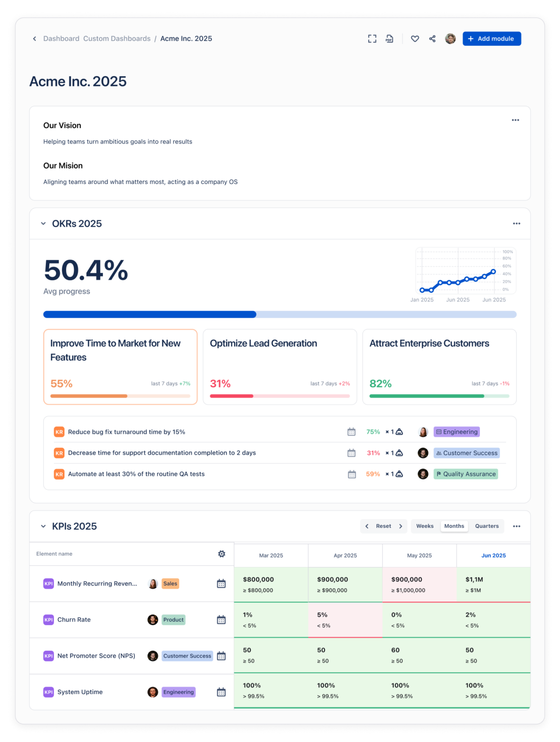
Task: Open more options for OKRs 2025
Action: coord(517,224)
